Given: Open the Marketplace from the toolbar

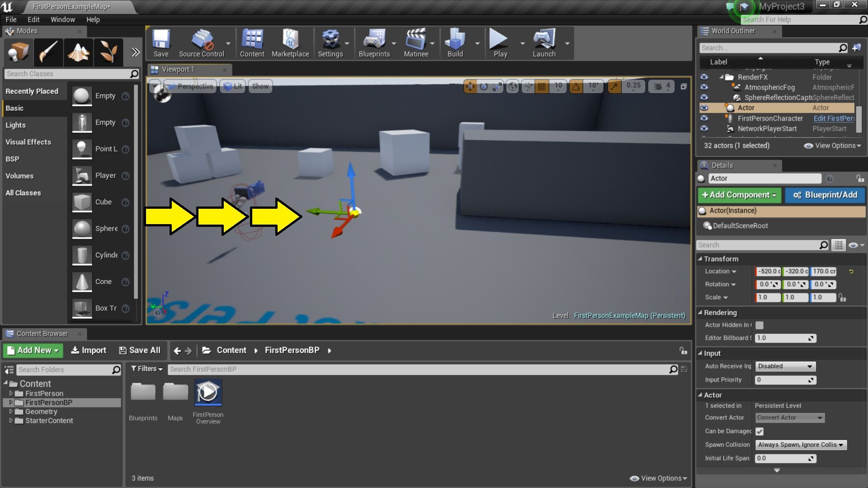Looking at the screenshot, I should (x=291, y=43).
